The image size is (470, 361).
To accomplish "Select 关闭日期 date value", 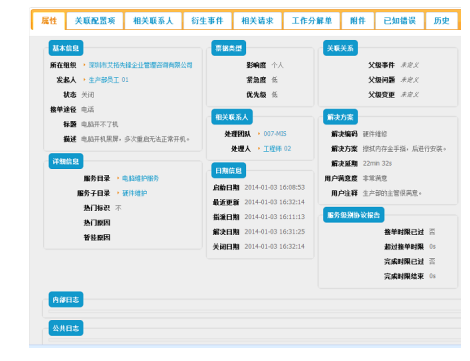I will pyautogui.click(x=275, y=246).
